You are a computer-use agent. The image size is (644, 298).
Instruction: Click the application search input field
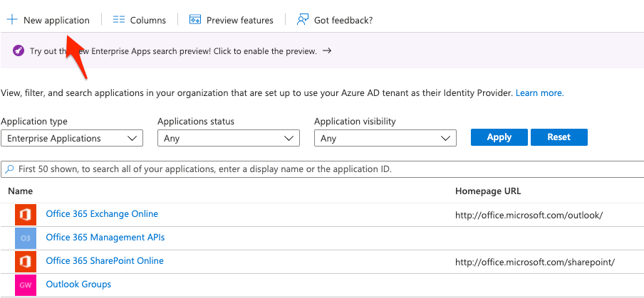321,169
